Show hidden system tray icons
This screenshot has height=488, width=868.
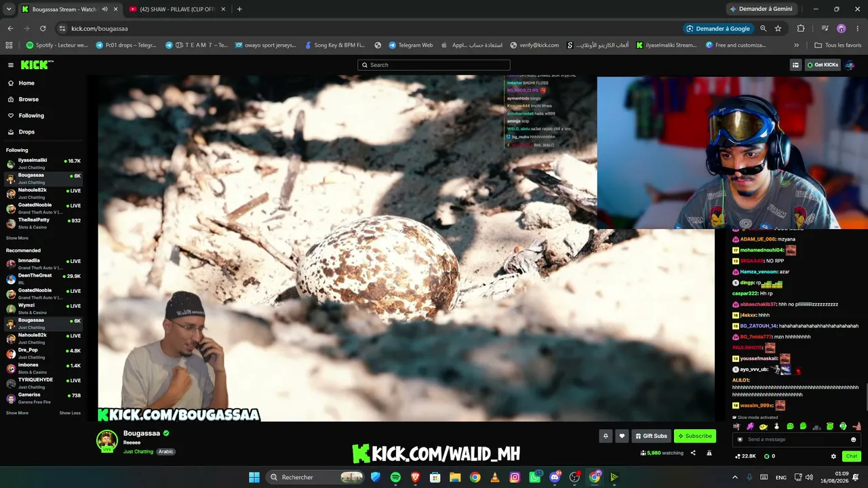(734, 477)
